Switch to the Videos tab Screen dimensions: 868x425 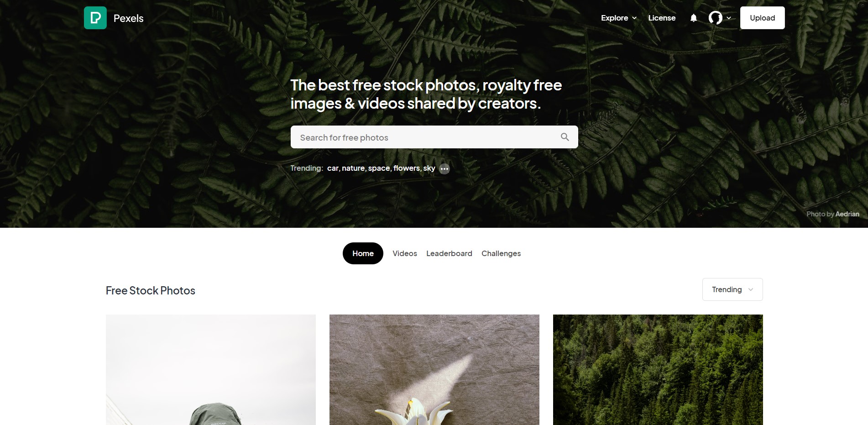click(405, 253)
